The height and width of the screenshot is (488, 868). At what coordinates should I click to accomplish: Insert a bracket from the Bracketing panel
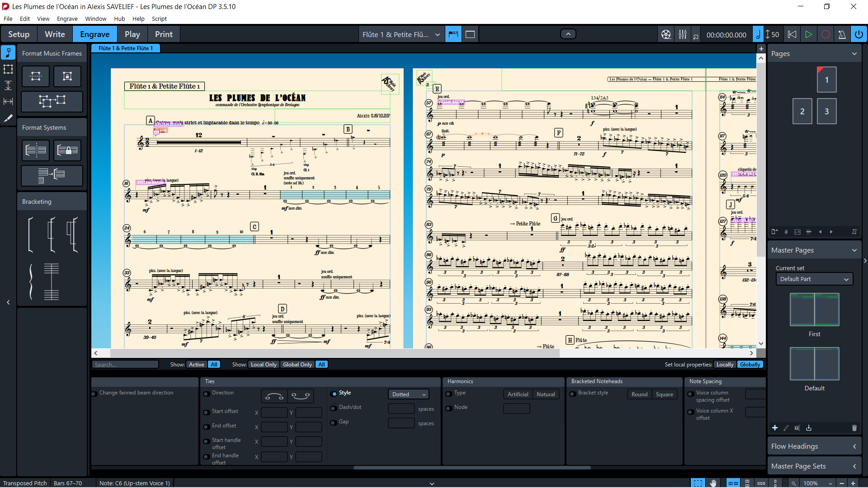[31, 234]
